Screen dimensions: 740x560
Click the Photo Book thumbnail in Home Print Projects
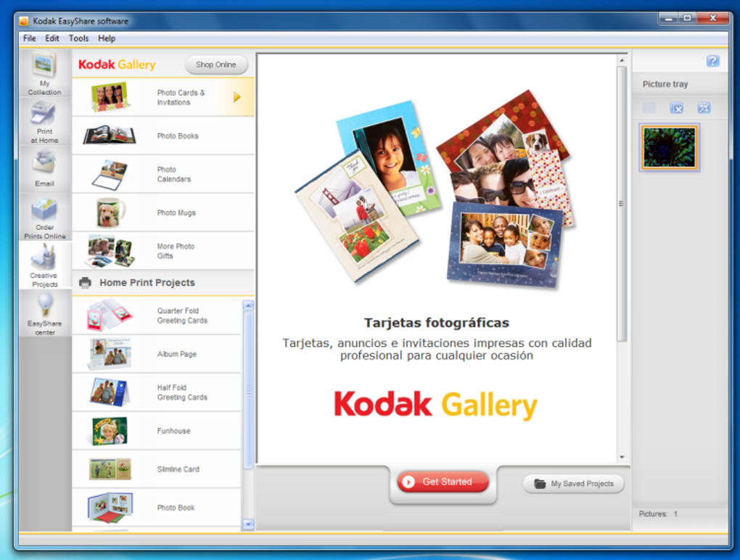110,508
